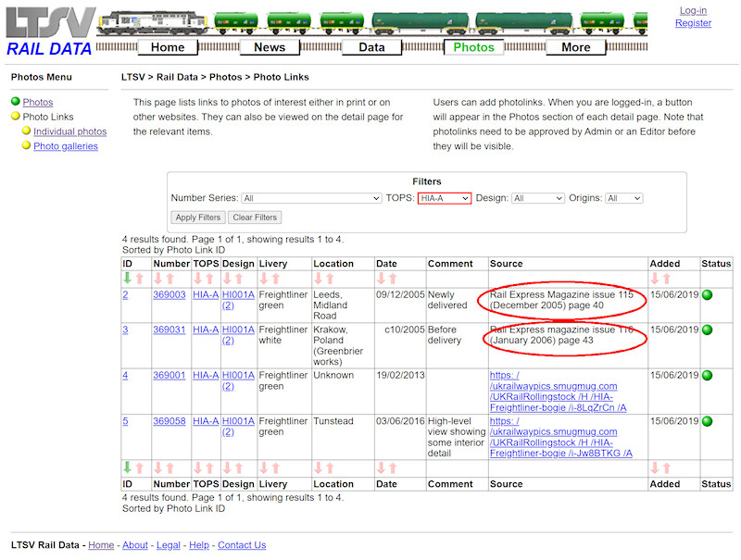Click top-row Livery column down sort arrow
The image size is (741, 560).
[265, 278]
